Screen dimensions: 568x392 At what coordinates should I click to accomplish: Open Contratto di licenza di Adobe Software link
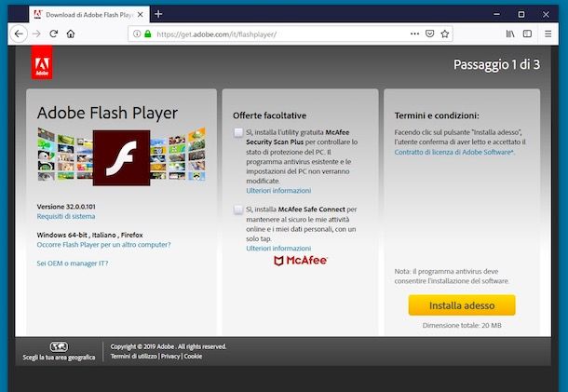point(454,152)
